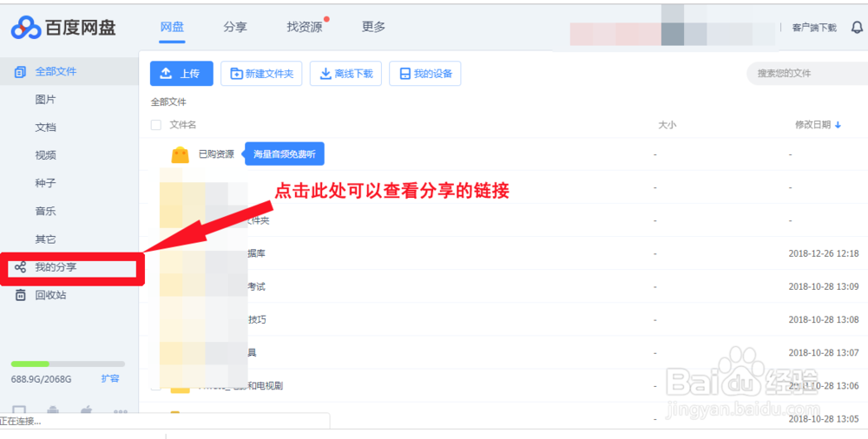Show 文档 category files

tap(45, 128)
